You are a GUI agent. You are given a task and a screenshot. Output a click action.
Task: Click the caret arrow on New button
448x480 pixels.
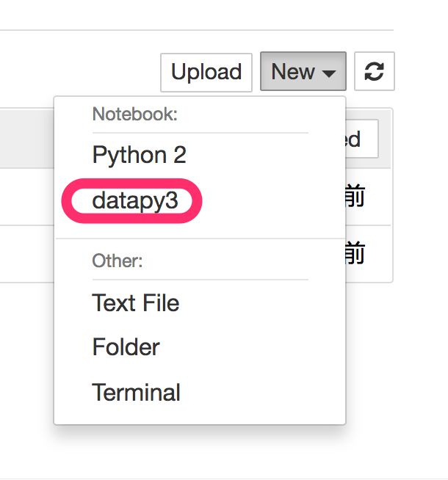tap(328, 73)
